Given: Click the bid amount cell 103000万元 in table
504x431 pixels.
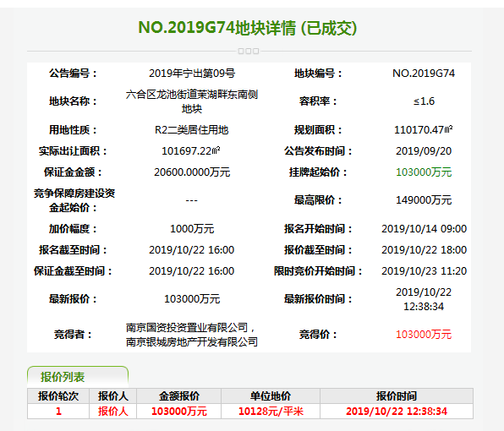Looking at the screenshot, I should pyautogui.click(x=179, y=412).
